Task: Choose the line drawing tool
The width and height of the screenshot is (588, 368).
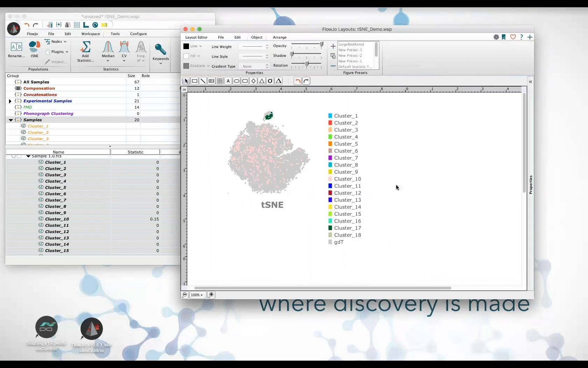Action: pos(203,81)
